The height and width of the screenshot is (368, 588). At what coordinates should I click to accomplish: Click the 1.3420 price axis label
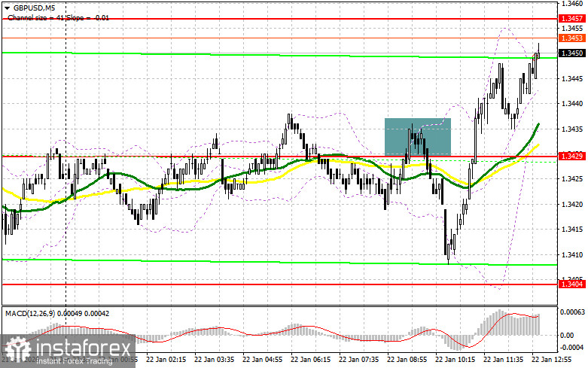point(572,205)
